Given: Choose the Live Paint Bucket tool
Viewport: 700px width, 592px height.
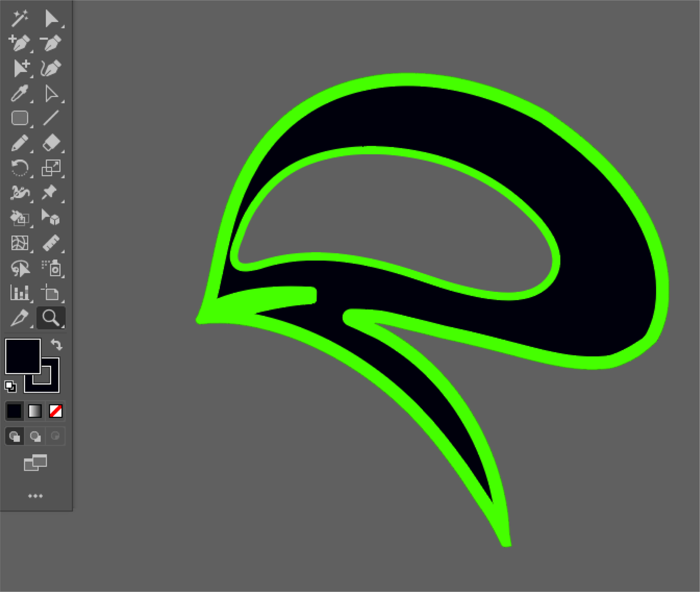Looking at the screenshot, I should (20, 218).
